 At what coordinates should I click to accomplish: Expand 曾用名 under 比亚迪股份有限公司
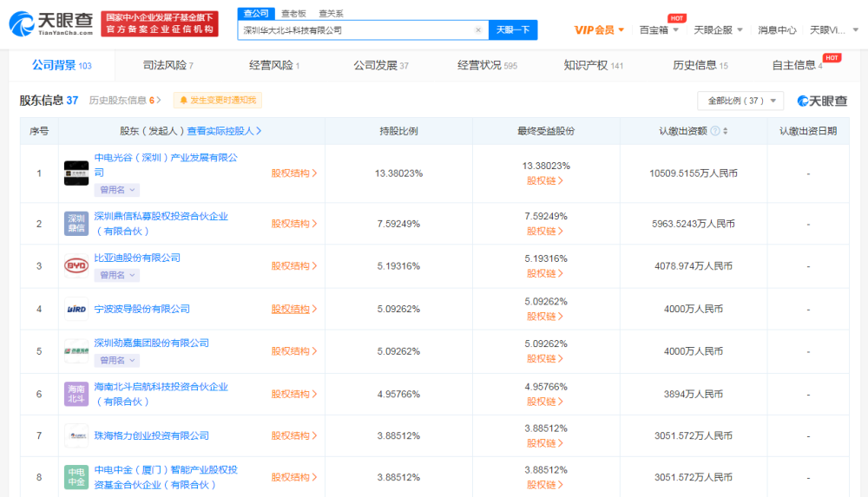(117, 275)
